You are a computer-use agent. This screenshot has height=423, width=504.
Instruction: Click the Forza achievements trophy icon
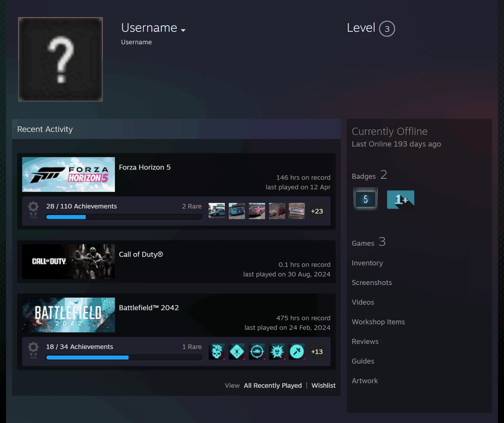(33, 209)
